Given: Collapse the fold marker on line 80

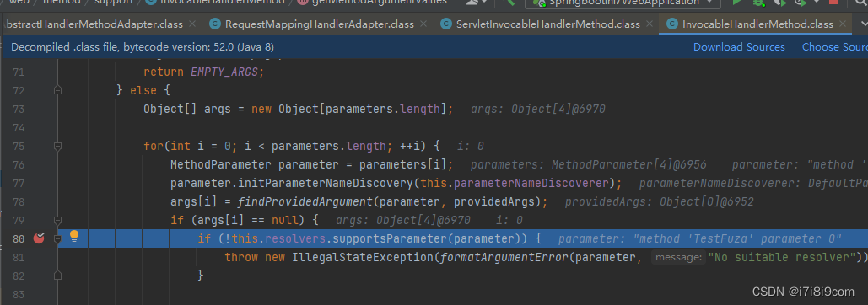Looking at the screenshot, I should [57, 238].
